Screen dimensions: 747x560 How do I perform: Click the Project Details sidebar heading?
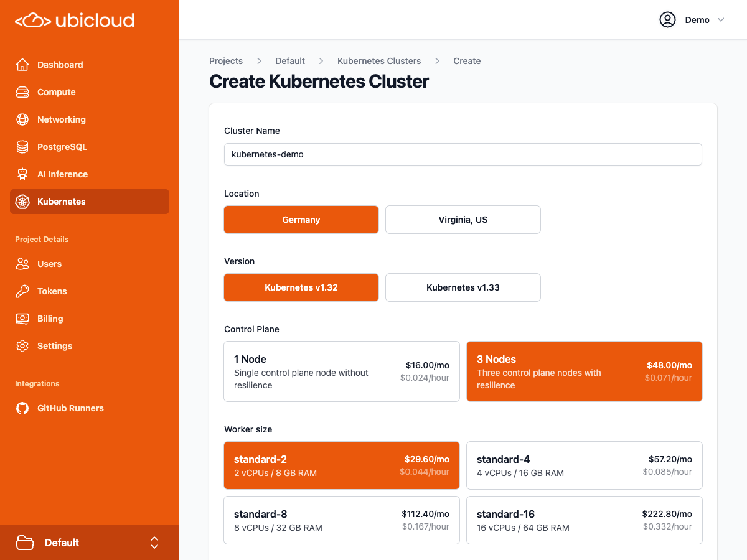pos(42,240)
